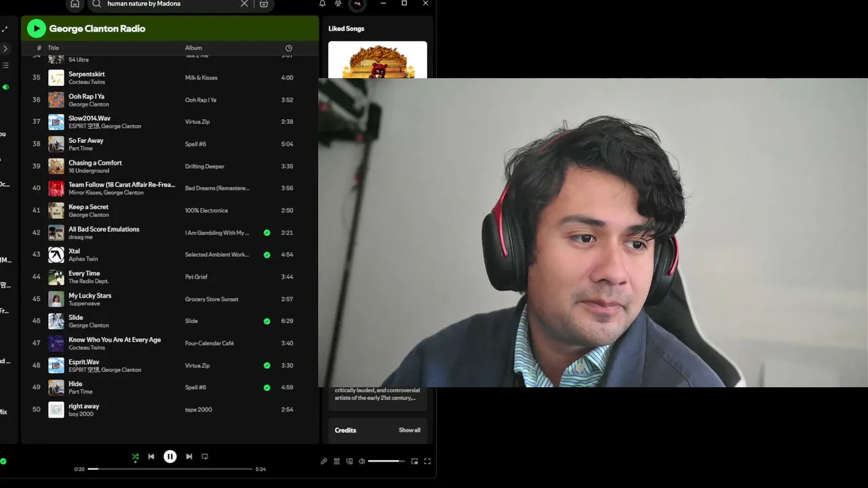The width and height of the screenshot is (868, 488).
Task: Mute the volume speaker icon
Action: click(x=361, y=462)
